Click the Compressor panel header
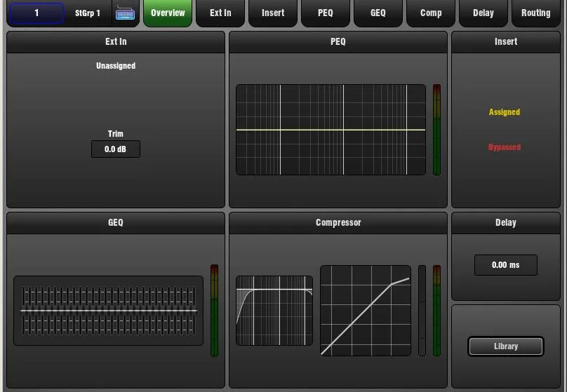 point(338,223)
